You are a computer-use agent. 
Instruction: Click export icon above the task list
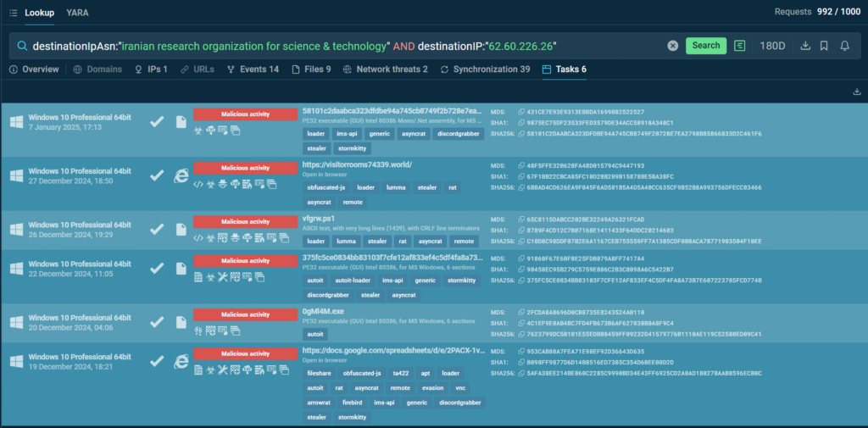pos(856,92)
